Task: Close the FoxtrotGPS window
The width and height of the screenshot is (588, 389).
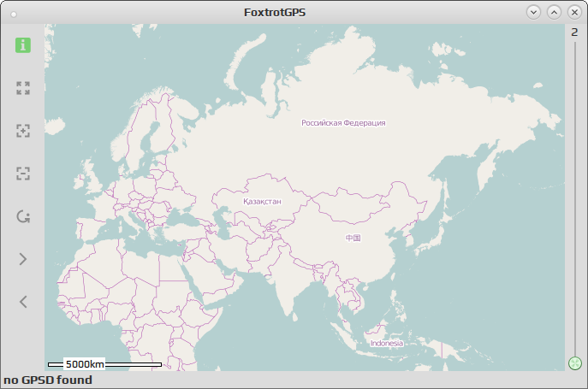Action: (574, 12)
